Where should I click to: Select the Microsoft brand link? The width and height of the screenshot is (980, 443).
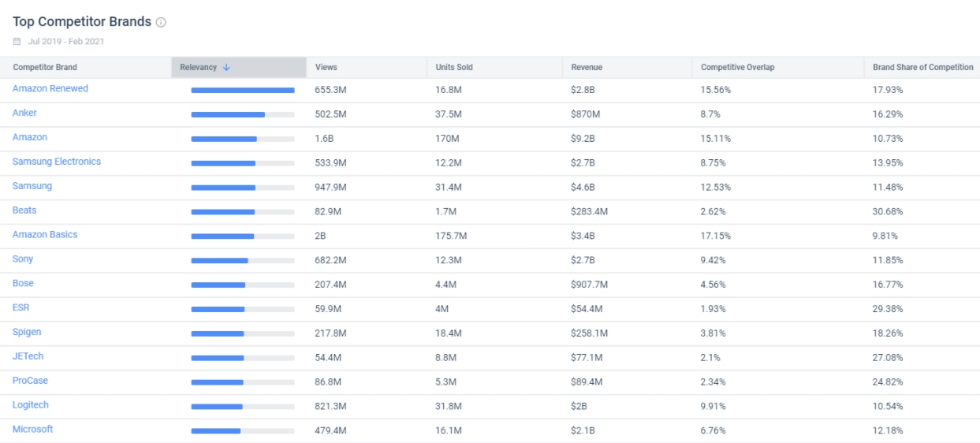pos(33,430)
